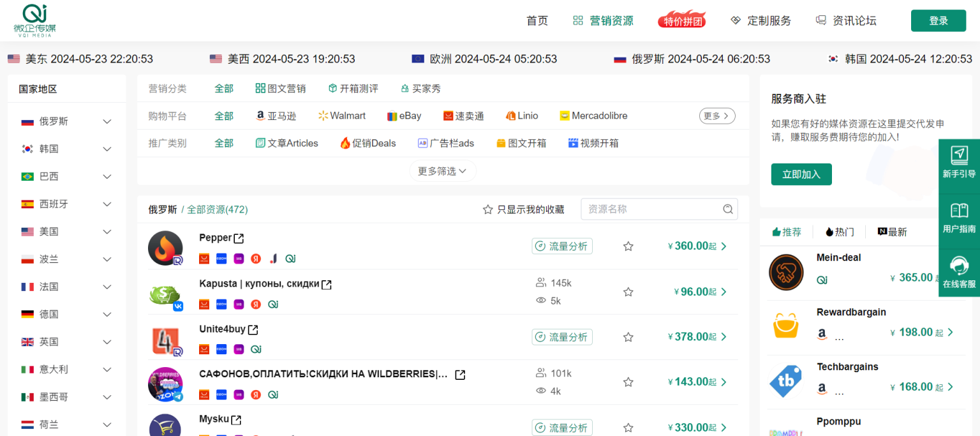Select the 亚马逊 Amazon platform icon
The height and width of the screenshot is (436, 980).
pyautogui.click(x=260, y=116)
